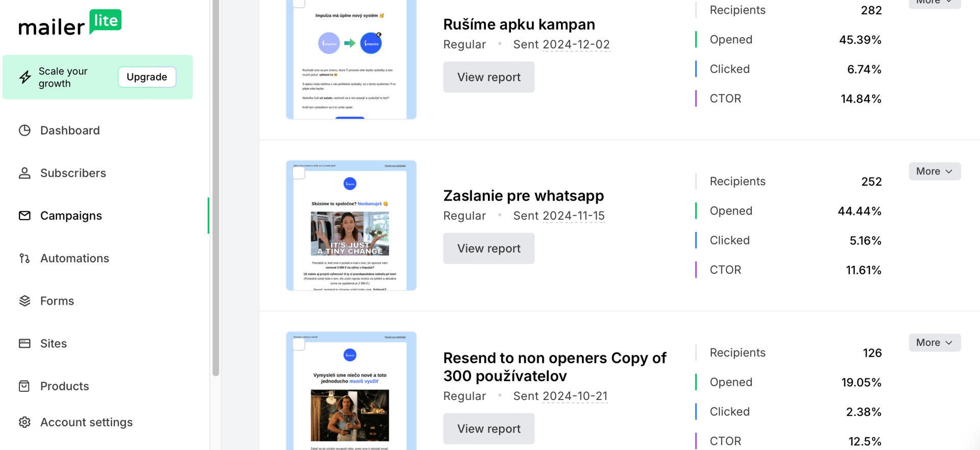Open the Rušíme apku kampan email thumbnail
The height and width of the screenshot is (450, 980).
pyautogui.click(x=351, y=59)
